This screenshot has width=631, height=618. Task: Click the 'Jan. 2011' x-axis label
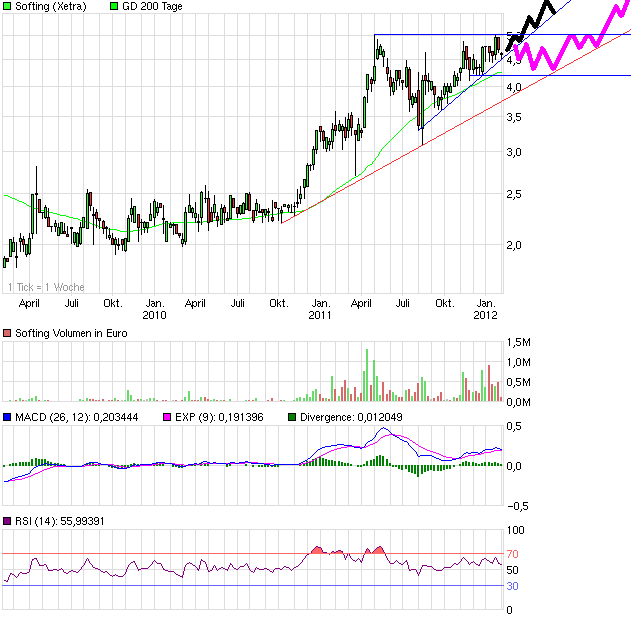[x=320, y=309]
